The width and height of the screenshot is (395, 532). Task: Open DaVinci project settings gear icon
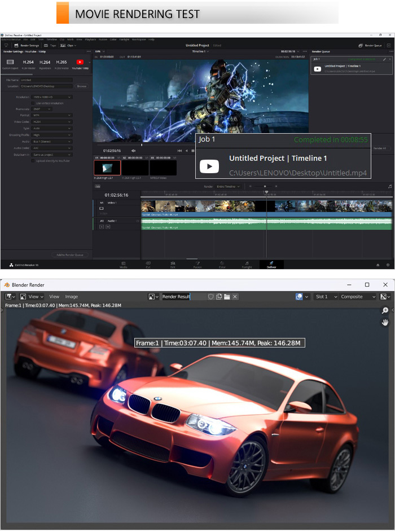point(388,265)
